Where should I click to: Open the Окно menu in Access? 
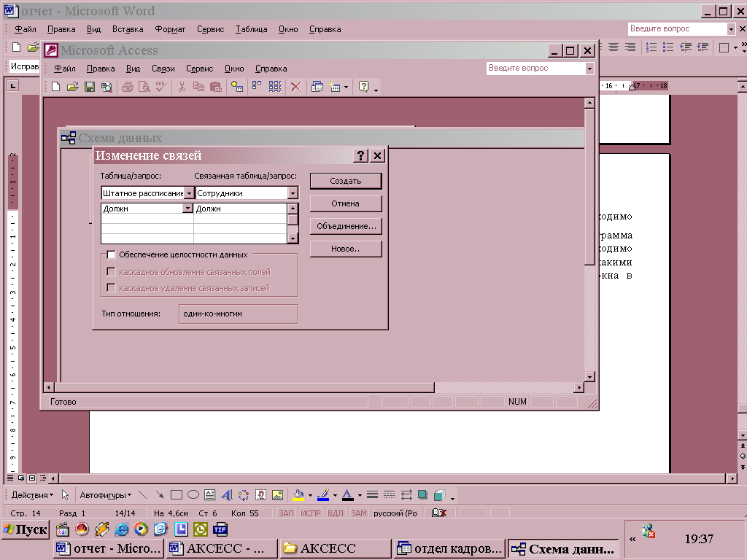234,69
